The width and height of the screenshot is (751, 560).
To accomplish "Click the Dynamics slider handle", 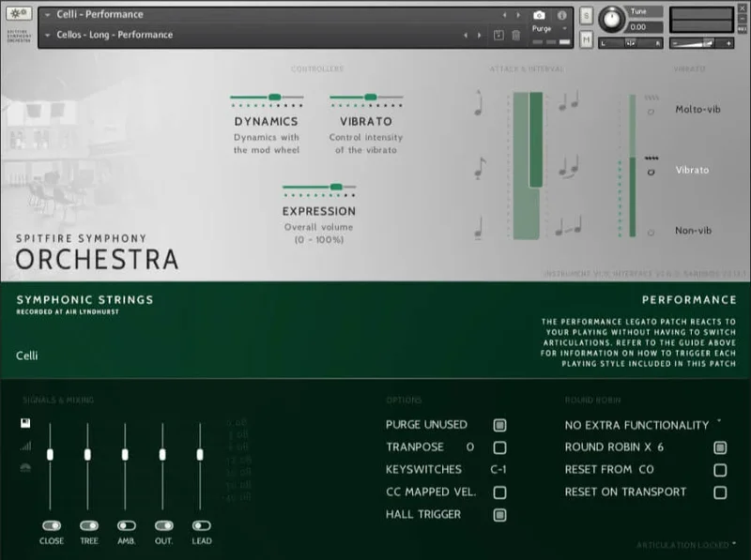I will coord(274,98).
